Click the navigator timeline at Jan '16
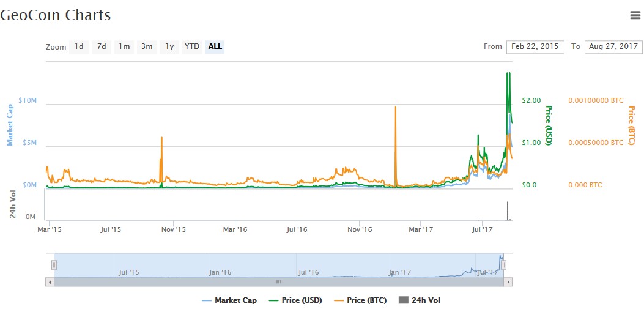 [220, 272]
